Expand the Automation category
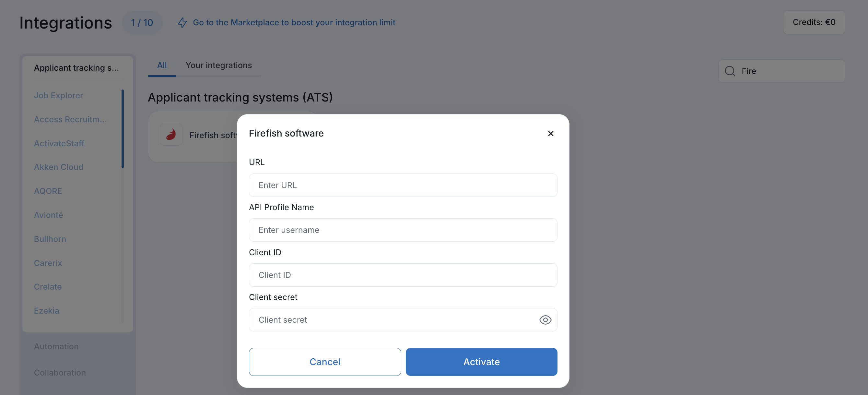Viewport: 868px width, 395px height. [x=56, y=346]
